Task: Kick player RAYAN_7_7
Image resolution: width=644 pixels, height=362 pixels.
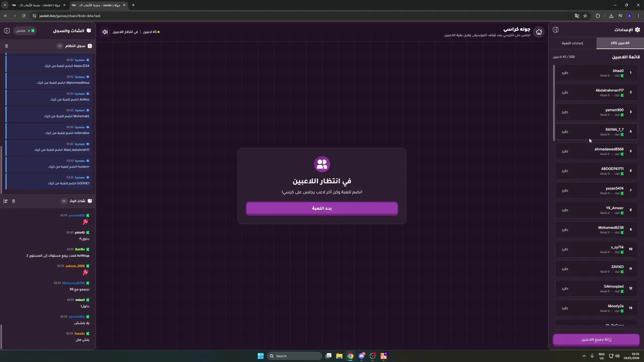Action: pyautogui.click(x=565, y=132)
